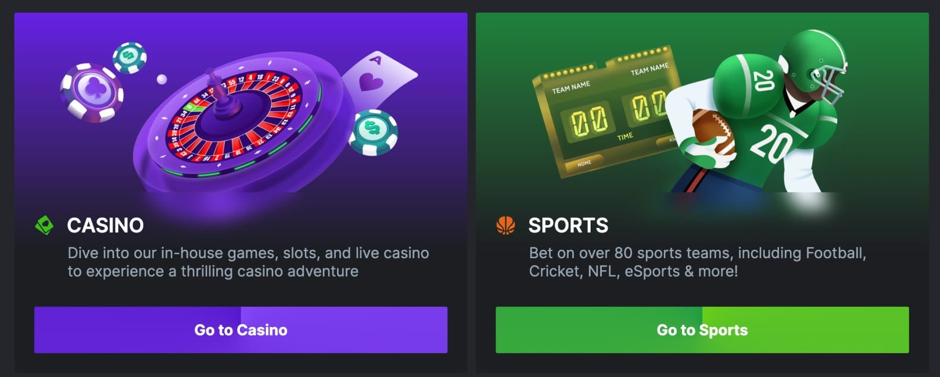Select the orange basketball sports icon
Screen dimensions: 940x377
coord(505,225)
